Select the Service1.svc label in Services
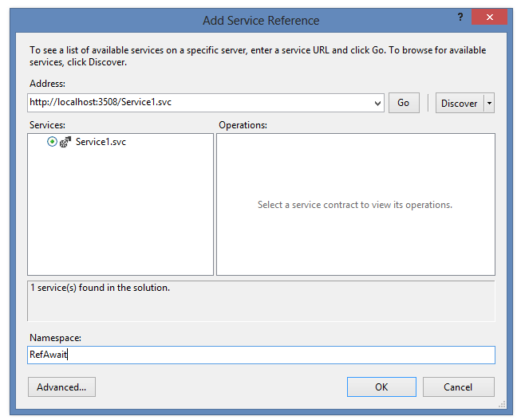The image size is (521, 420). click(x=101, y=142)
